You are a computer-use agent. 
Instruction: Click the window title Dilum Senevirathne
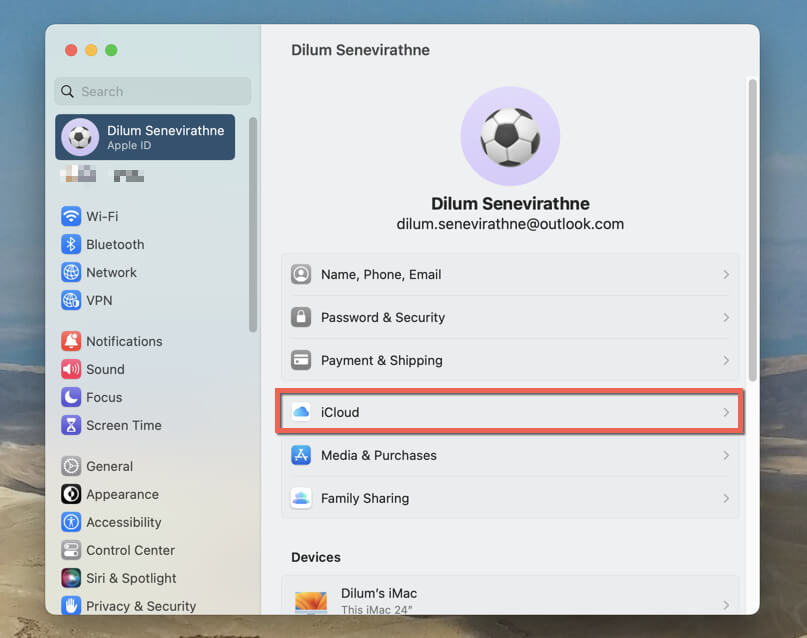(x=360, y=50)
